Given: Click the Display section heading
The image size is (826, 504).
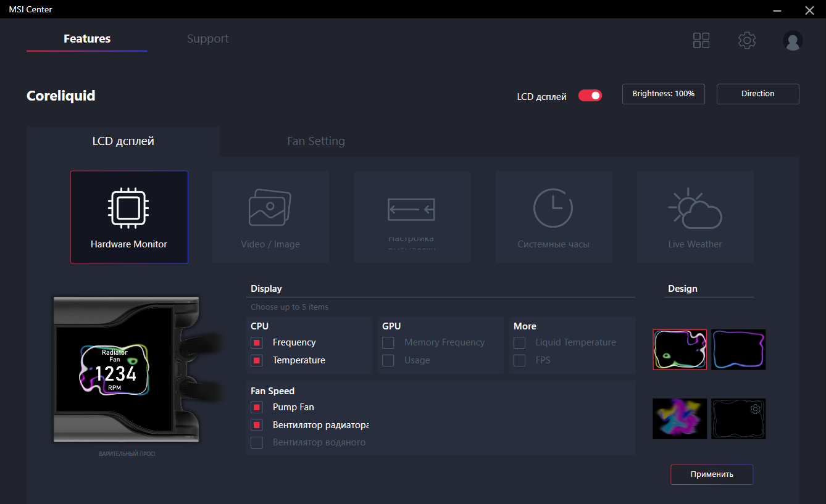Looking at the screenshot, I should click(266, 289).
